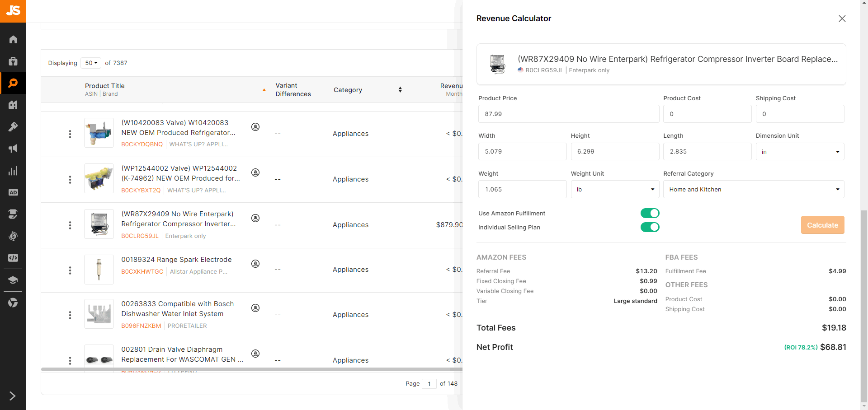Sort by Product Title column arrow
The image size is (868, 410).
coord(264,90)
